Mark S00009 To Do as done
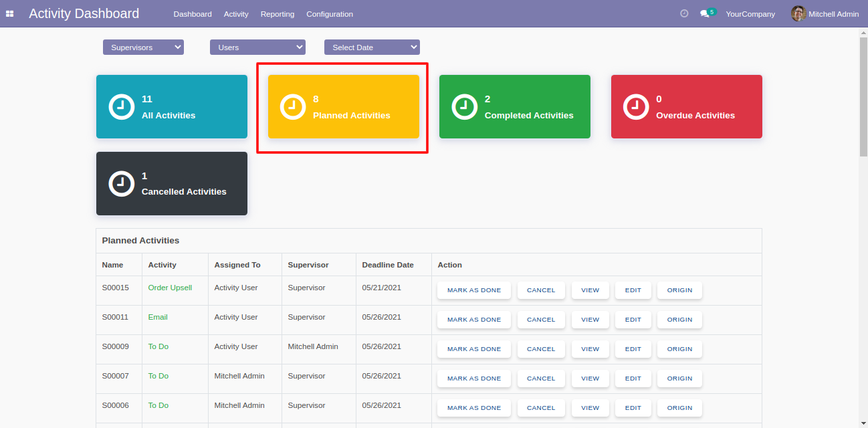Viewport: 868px width, 428px height. click(474, 349)
